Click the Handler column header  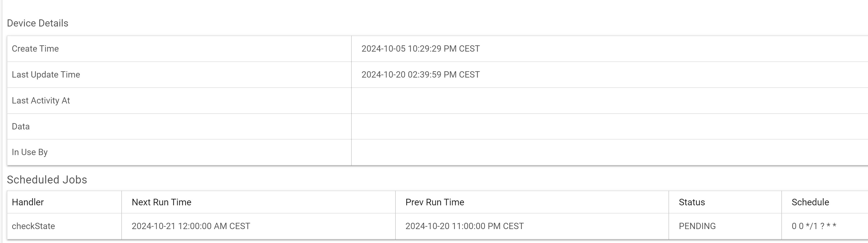28,202
